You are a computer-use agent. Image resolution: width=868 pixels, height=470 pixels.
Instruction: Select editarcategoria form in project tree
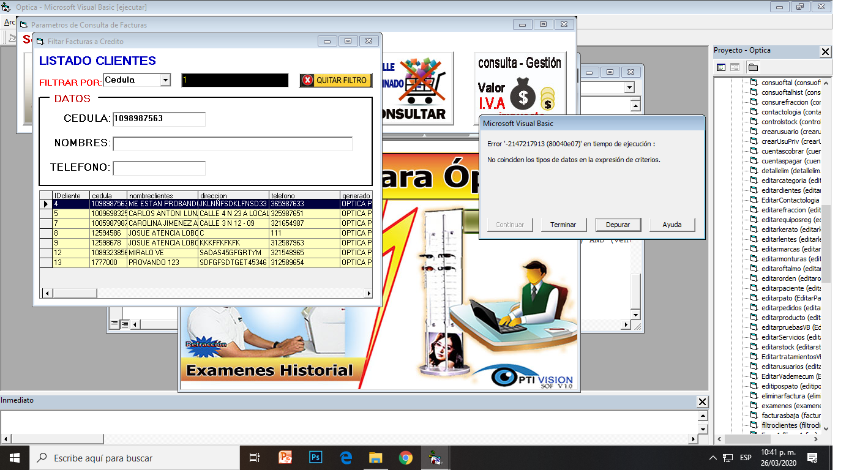[791, 181]
